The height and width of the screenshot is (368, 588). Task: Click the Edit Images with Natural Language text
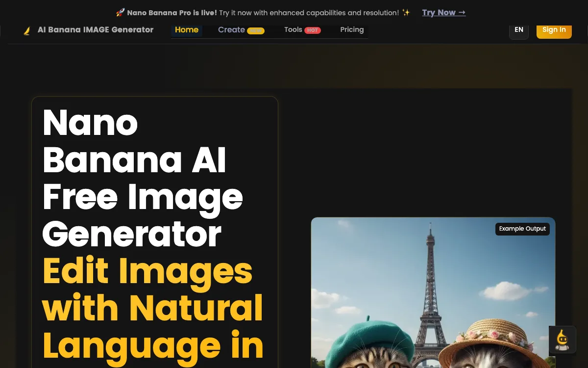tap(153, 309)
